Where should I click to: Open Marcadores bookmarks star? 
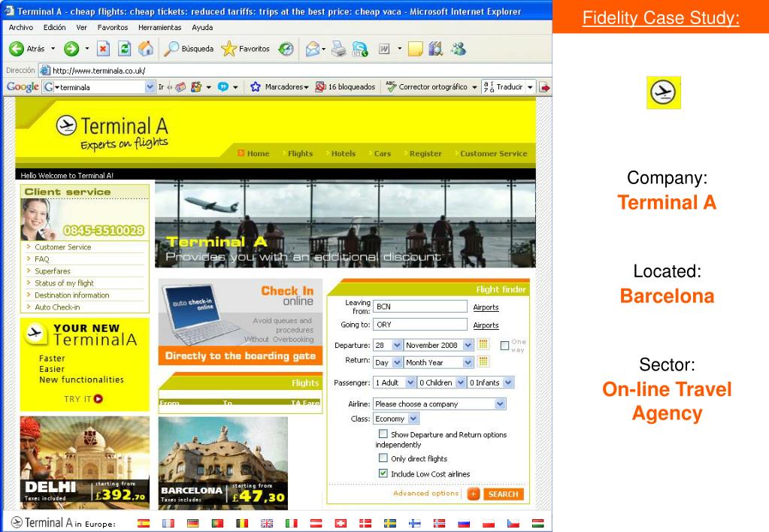(280, 87)
